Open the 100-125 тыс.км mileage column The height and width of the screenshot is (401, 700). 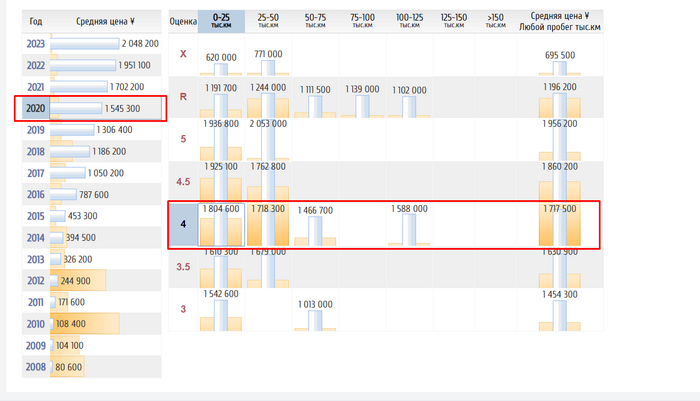pyautogui.click(x=409, y=21)
